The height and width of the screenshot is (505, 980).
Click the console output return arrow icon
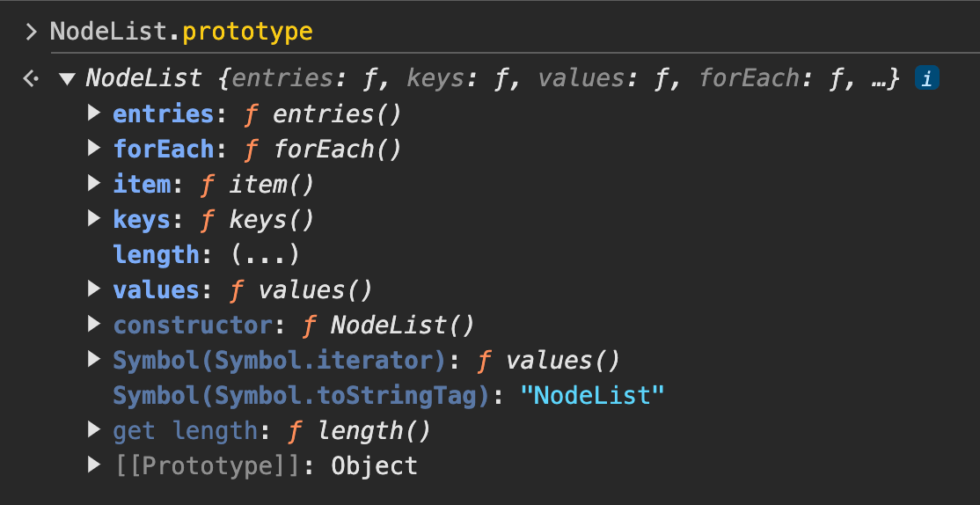32,79
